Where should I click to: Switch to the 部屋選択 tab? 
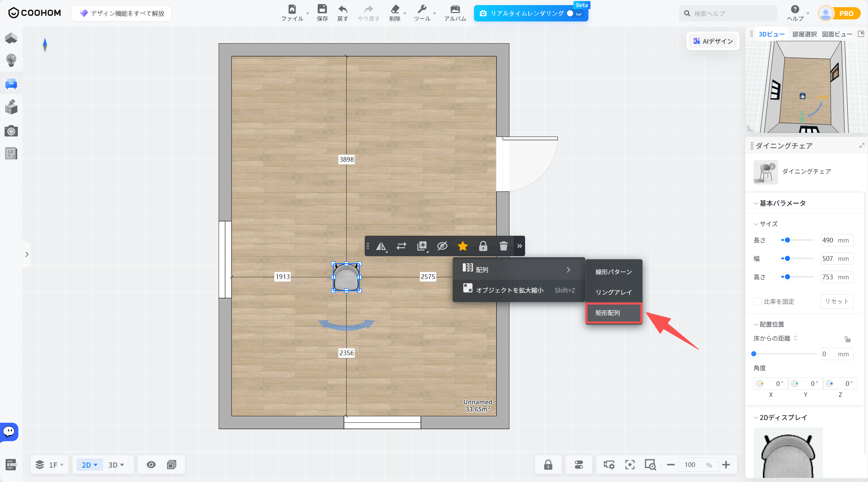[x=804, y=34]
